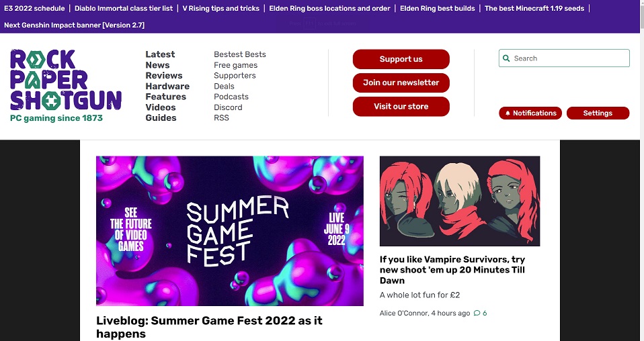
Task: Open the Reviews menu item
Action: 163,76
